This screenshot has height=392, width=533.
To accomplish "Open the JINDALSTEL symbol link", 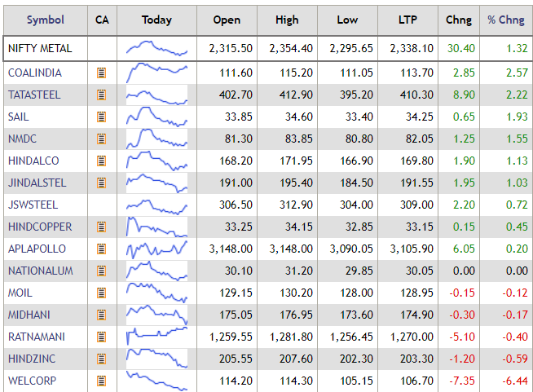I will click(x=37, y=183).
